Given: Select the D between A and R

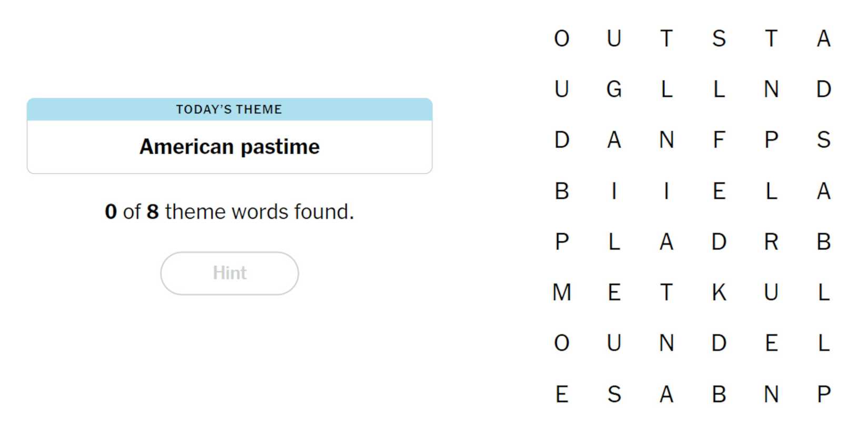Looking at the screenshot, I should coord(719,242).
